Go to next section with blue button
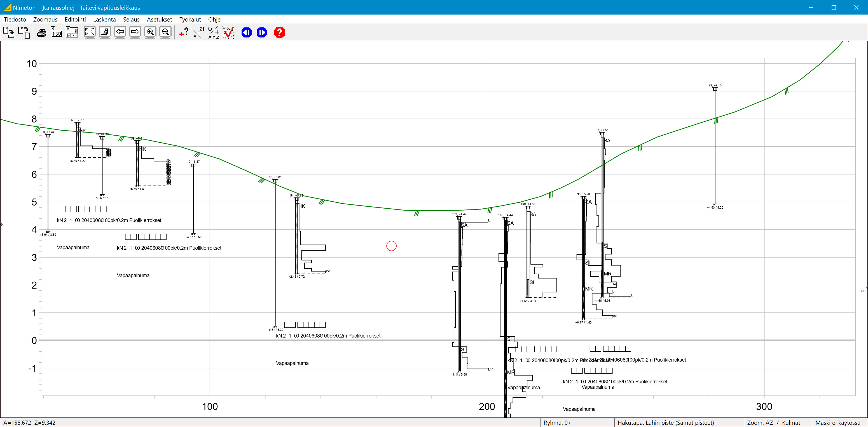Image resolution: width=868 pixels, height=427 pixels. pyautogui.click(x=261, y=33)
